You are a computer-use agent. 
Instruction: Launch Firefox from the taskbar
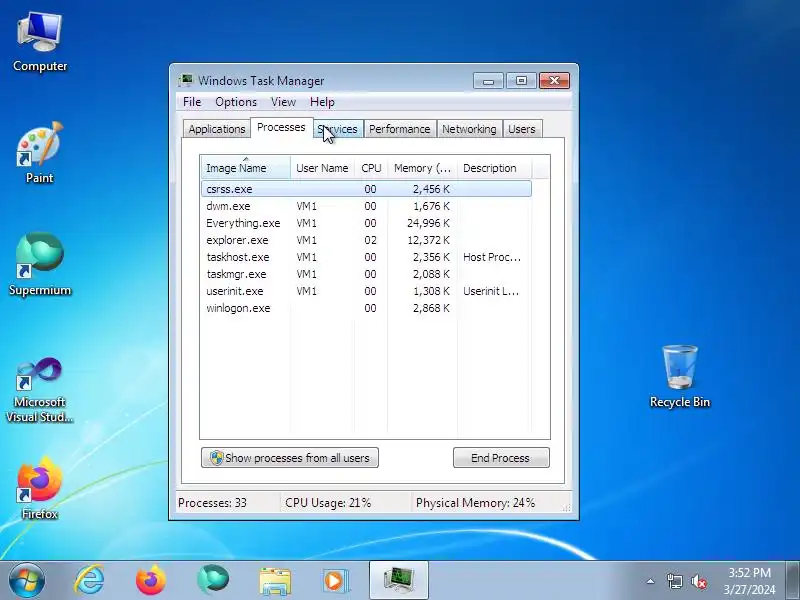(151, 580)
